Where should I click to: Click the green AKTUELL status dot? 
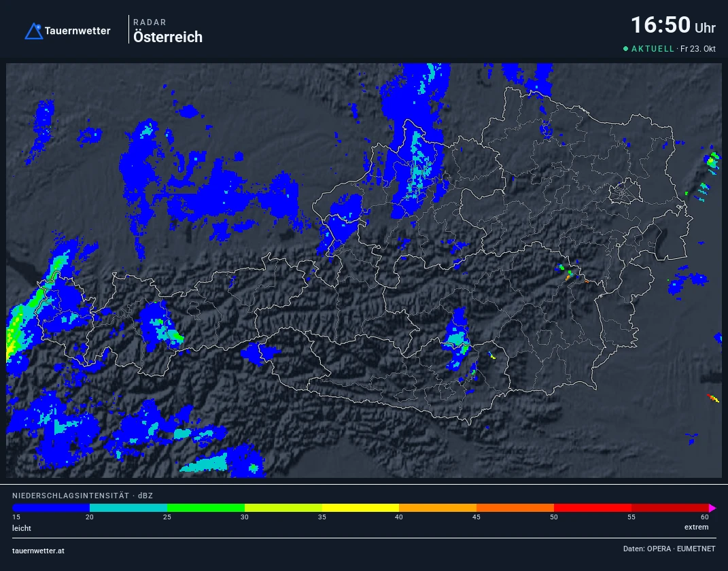[625, 49]
